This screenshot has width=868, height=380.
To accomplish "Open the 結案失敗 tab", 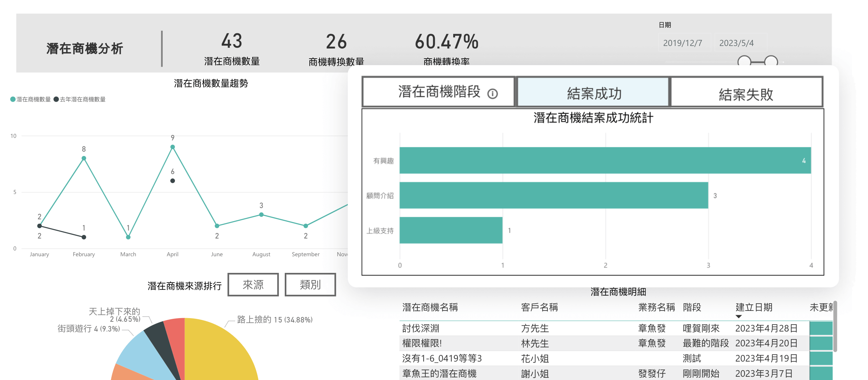I will (746, 93).
